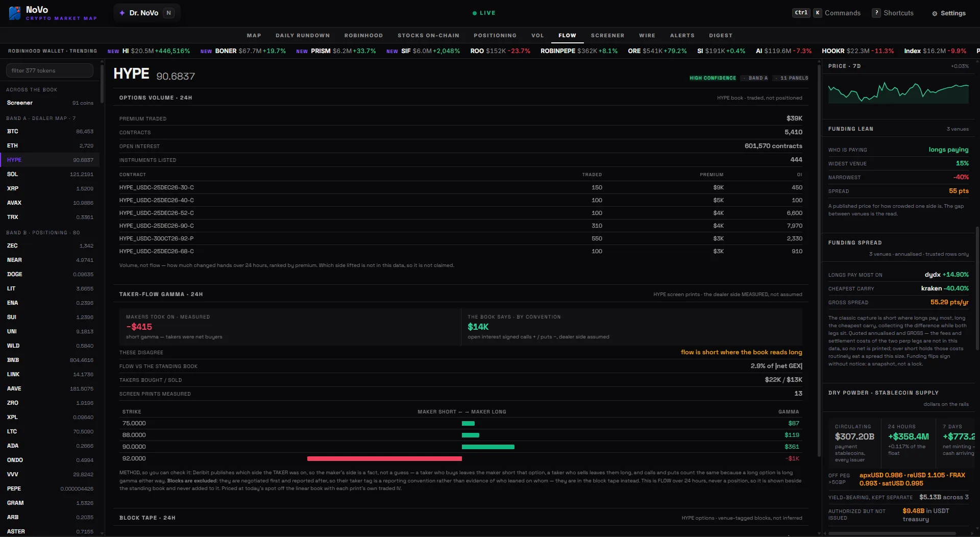
Task: Select XRP in the token list
Action: pos(50,188)
